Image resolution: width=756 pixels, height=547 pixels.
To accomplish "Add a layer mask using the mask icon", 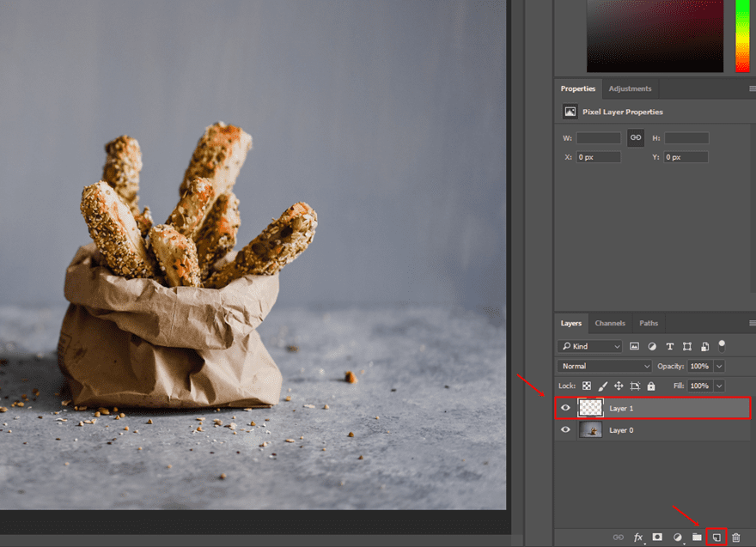I will (657, 538).
